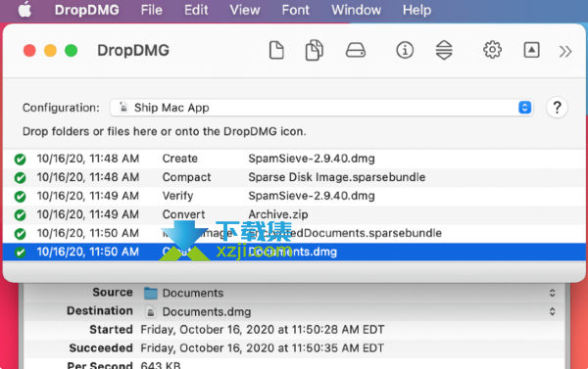
Task: Open the Help menu
Action: (x=416, y=10)
